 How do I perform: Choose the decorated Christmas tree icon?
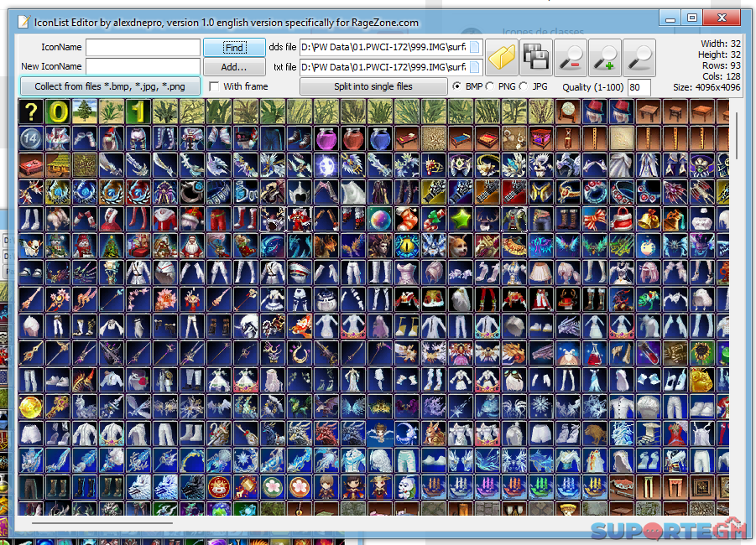tap(112, 246)
